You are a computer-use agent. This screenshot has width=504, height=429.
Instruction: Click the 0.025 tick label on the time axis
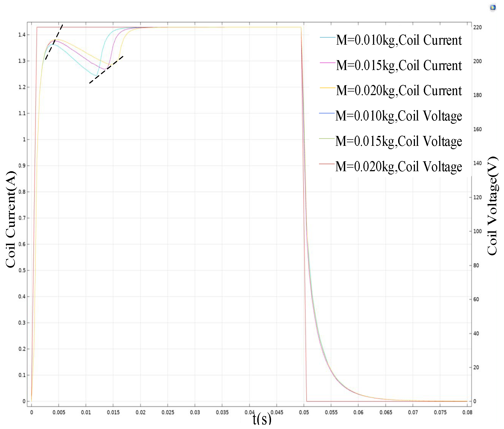(168, 412)
